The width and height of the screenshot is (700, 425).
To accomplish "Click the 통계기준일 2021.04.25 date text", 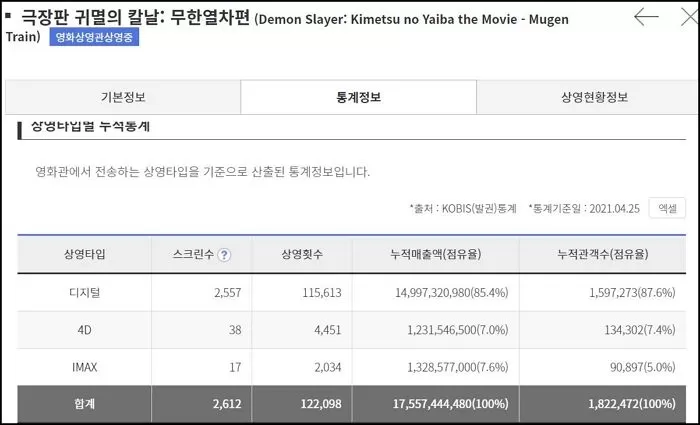I will pyautogui.click(x=583, y=208).
